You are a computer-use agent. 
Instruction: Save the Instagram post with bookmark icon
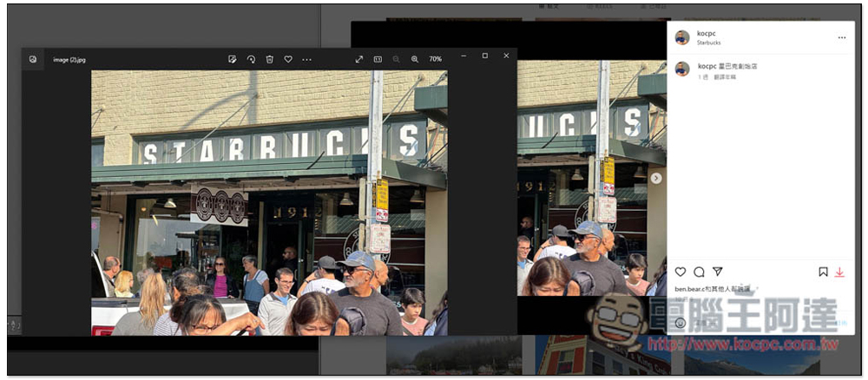tap(823, 272)
